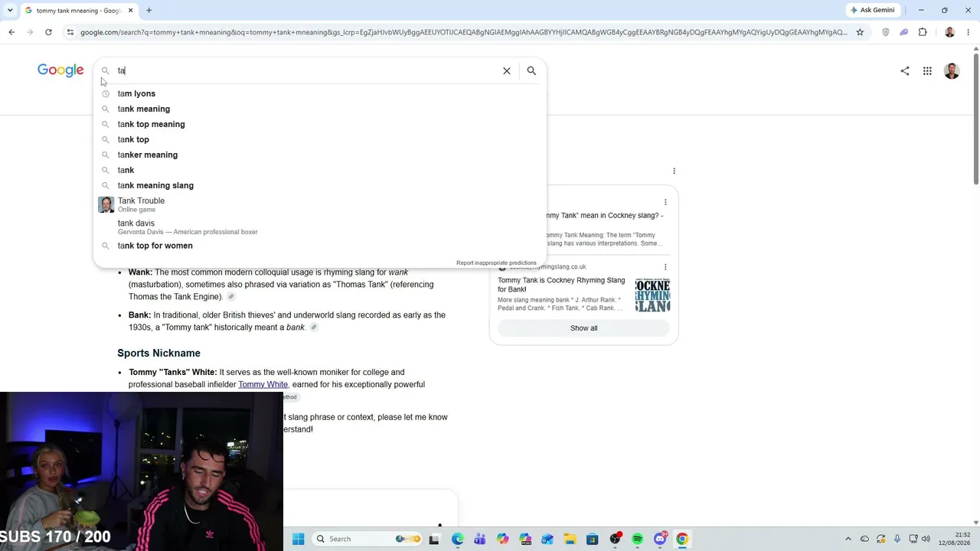Click the share icon near Google apps
Viewport: 980px width, 551px height.
(905, 70)
